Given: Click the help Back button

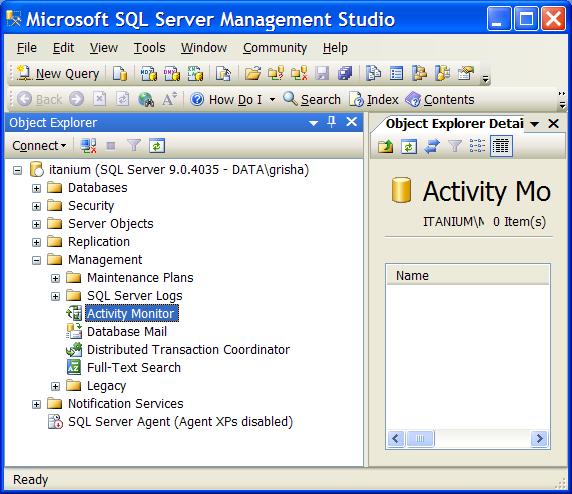Looking at the screenshot, I should coord(40,99).
